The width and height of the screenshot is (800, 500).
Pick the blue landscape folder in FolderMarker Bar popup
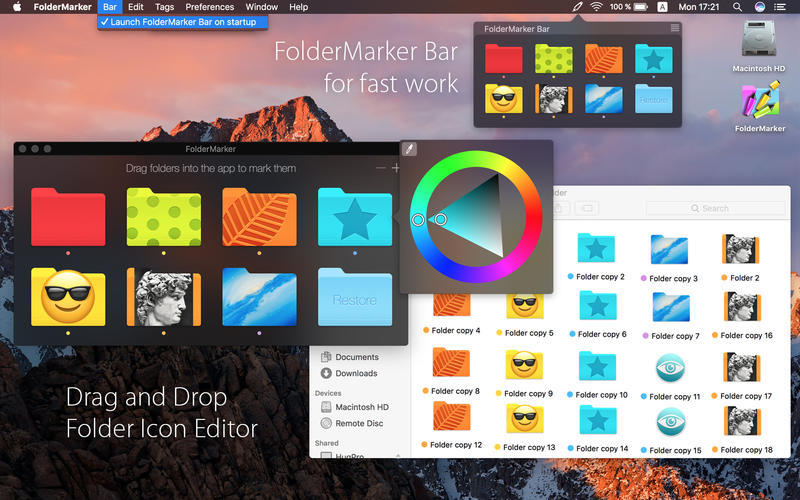coord(604,98)
